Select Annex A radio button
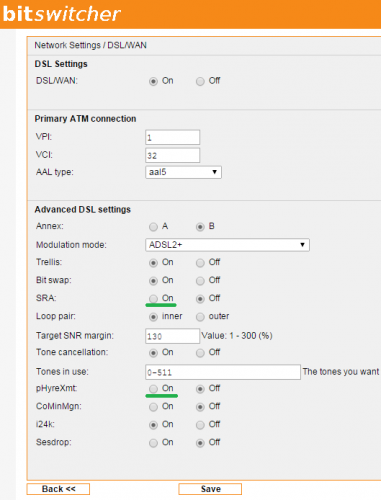The width and height of the screenshot is (381, 500). point(153,227)
